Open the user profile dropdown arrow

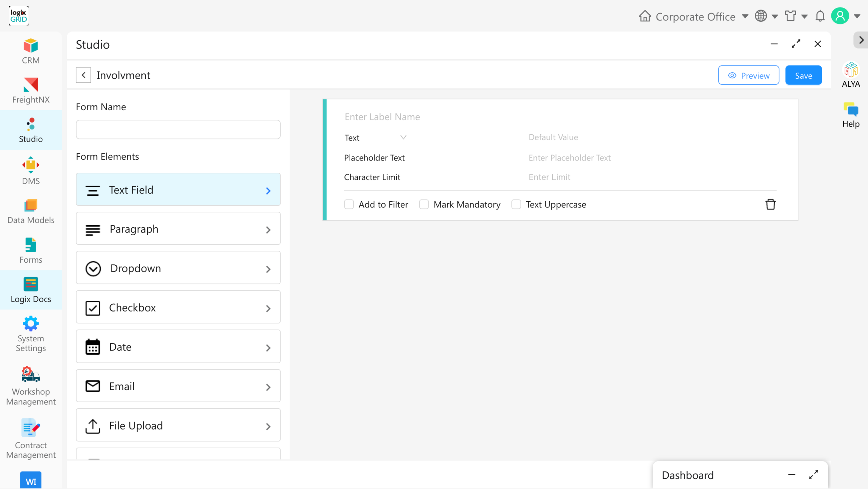(x=857, y=16)
